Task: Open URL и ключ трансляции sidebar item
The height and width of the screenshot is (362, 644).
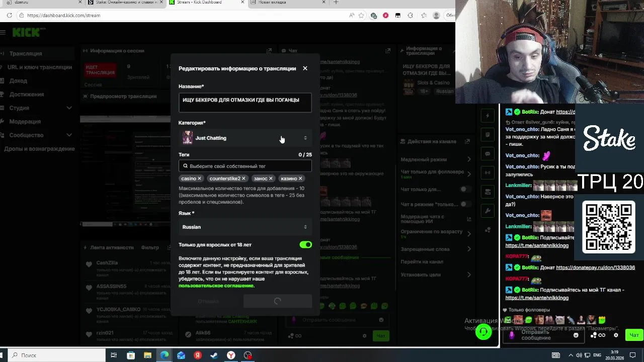Action: pos(39,67)
